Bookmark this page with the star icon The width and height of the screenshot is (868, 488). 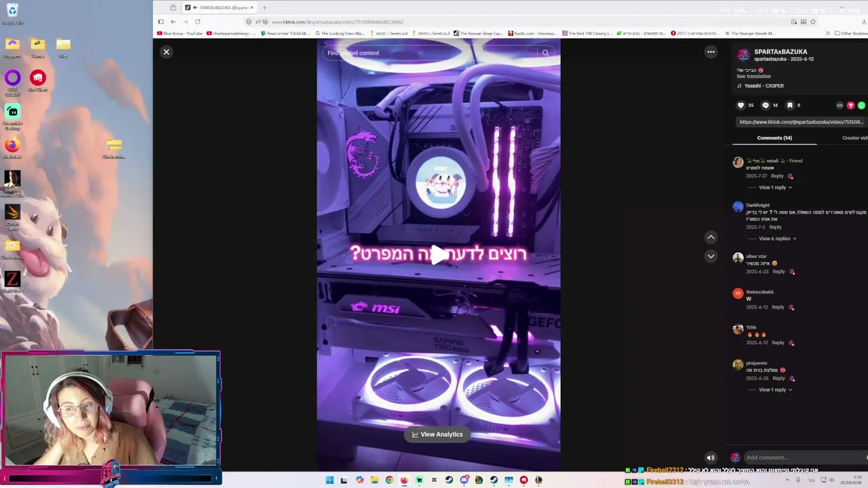[x=813, y=22]
